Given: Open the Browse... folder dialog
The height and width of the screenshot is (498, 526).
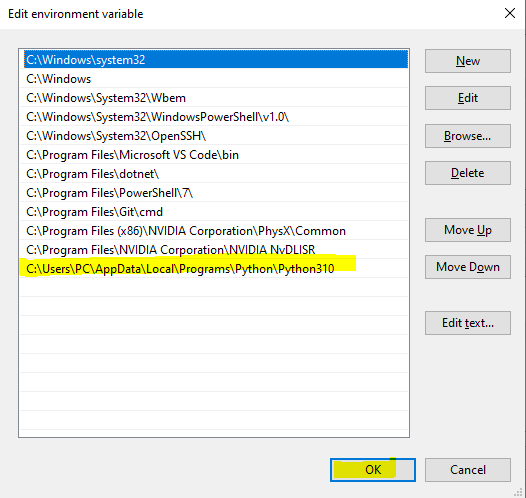Looking at the screenshot, I should (x=468, y=136).
